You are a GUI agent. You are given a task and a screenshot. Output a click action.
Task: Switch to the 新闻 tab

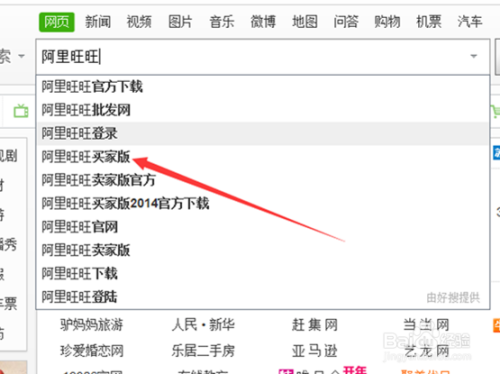pos(98,22)
